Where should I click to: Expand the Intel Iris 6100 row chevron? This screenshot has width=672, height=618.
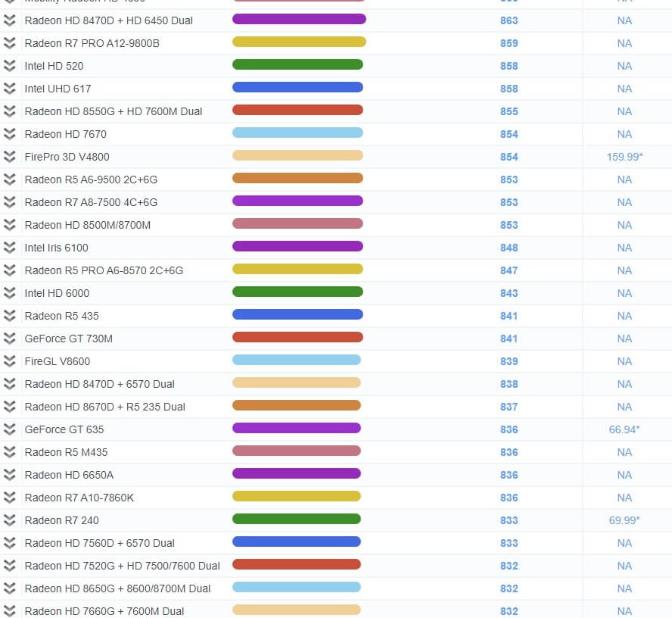point(9,248)
